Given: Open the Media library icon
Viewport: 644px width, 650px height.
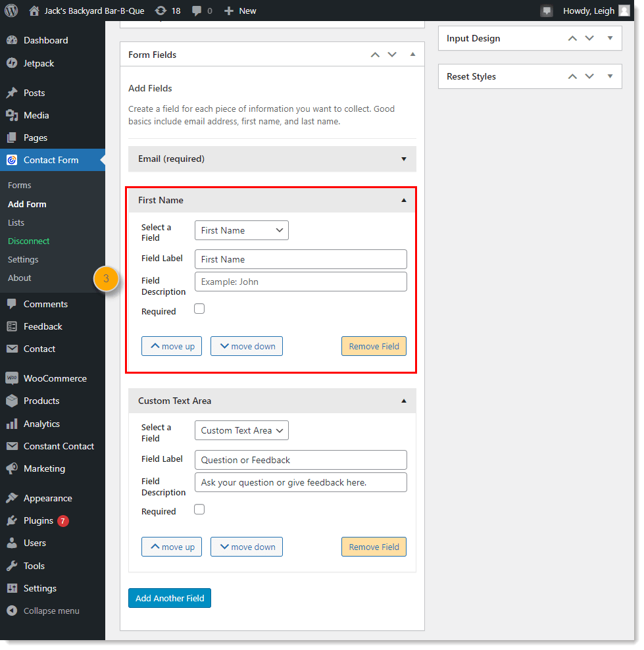Looking at the screenshot, I should tap(14, 114).
